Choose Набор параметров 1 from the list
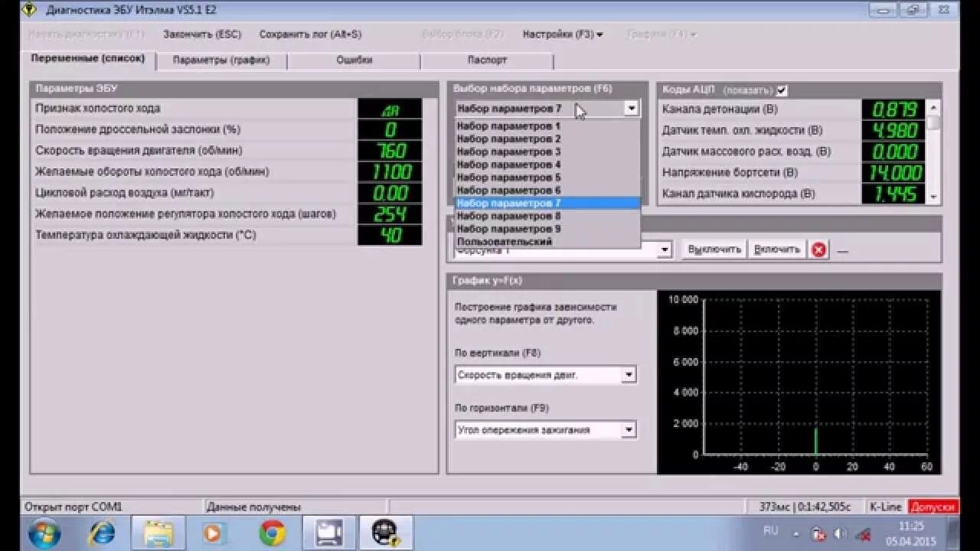 tap(547, 126)
